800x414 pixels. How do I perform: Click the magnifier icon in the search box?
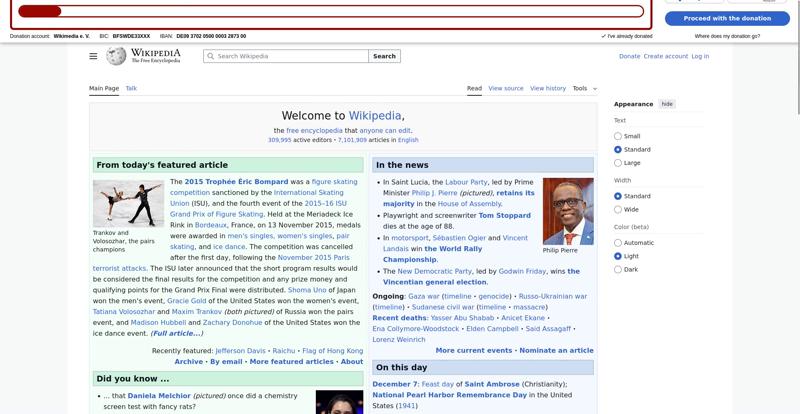(x=211, y=57)
